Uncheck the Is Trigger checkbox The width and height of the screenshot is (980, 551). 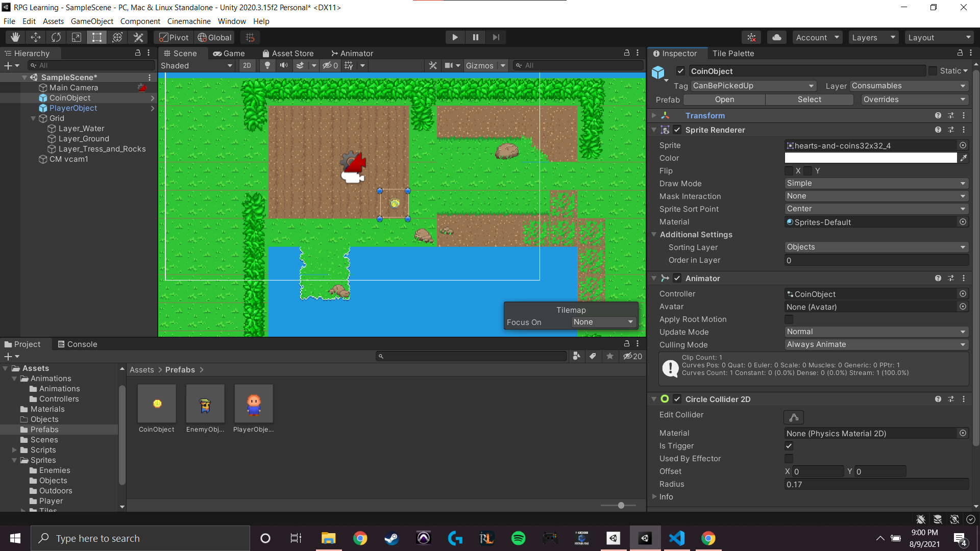pyautogui.click(x=789, y=446)
